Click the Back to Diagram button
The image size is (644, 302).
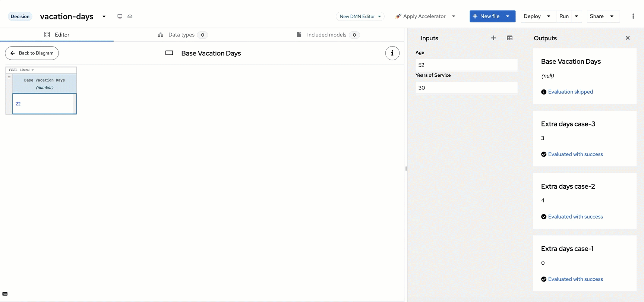pyautogui.click(x=32, y=53)
